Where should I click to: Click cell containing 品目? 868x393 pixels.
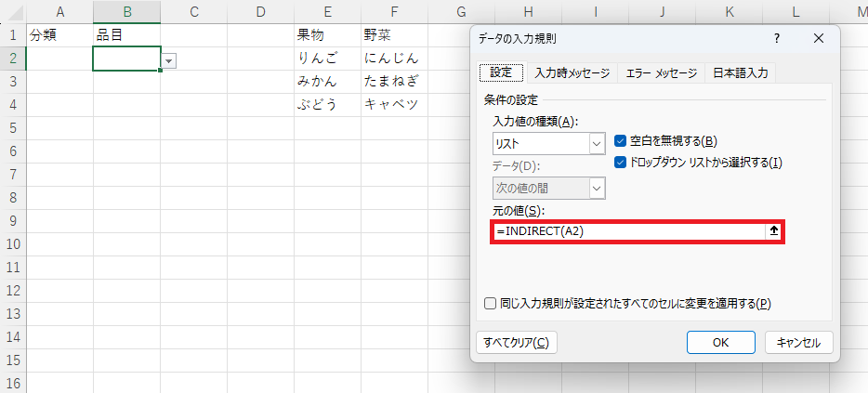point(126,35)
